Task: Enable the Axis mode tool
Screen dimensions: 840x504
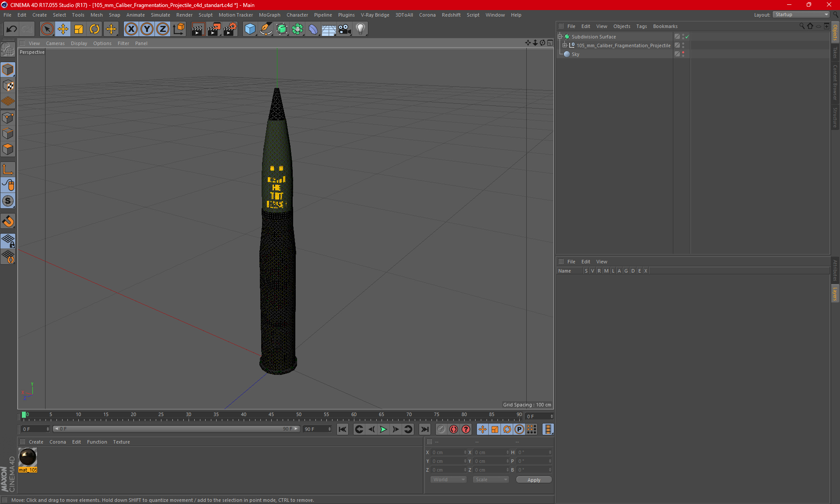Action: pyautogui.click(x=8, y=169)
